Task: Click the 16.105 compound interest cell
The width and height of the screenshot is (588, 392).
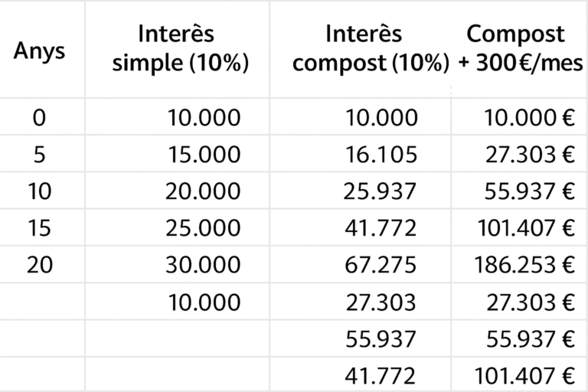Action: (381, 155)
